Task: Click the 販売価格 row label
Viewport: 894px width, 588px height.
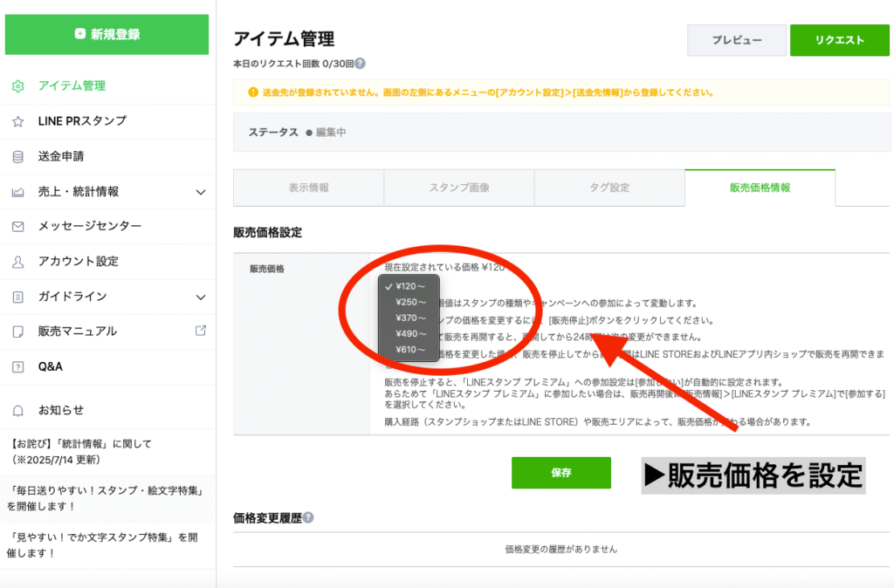Action: 267,269
